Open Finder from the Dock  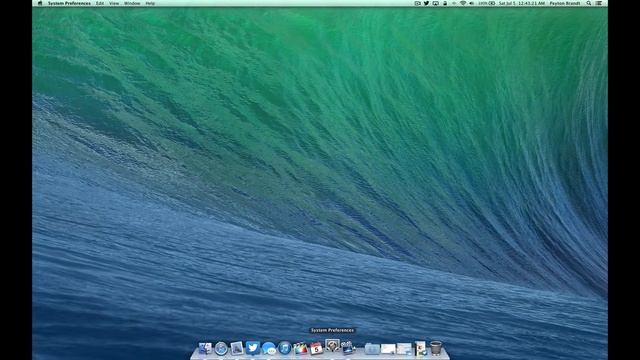point(205,348)
